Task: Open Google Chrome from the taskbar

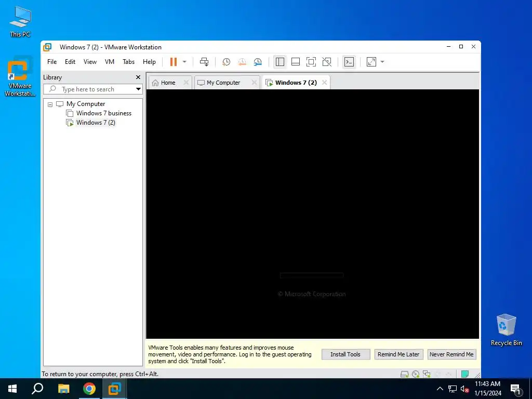Action: [89, 389]
